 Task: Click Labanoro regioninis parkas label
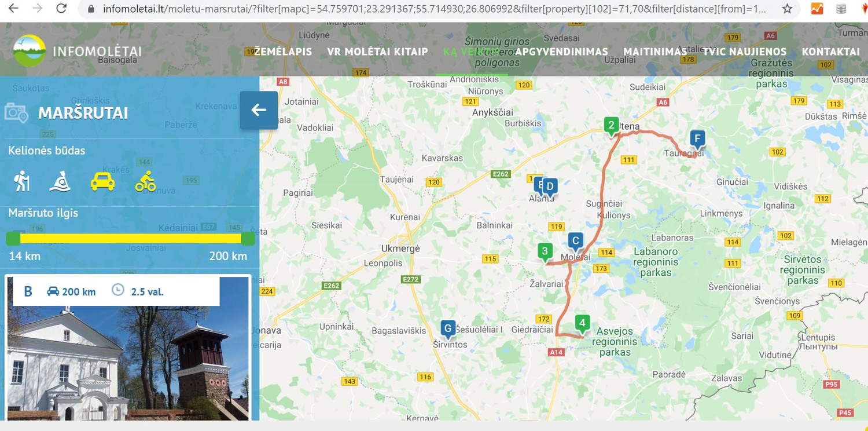tap(656, 262)
